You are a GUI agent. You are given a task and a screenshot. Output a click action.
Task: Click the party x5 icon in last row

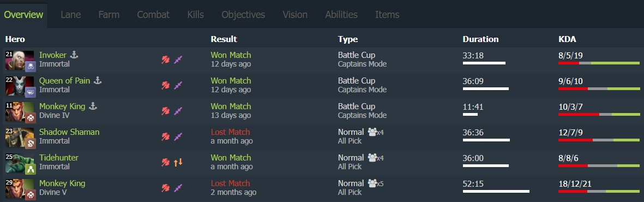pyautogui.click(x=376, y=183)
